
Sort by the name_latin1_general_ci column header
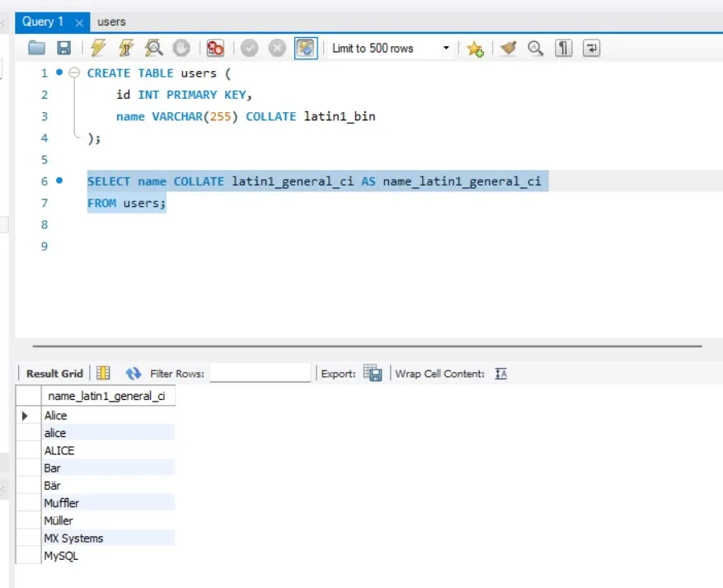108,396
